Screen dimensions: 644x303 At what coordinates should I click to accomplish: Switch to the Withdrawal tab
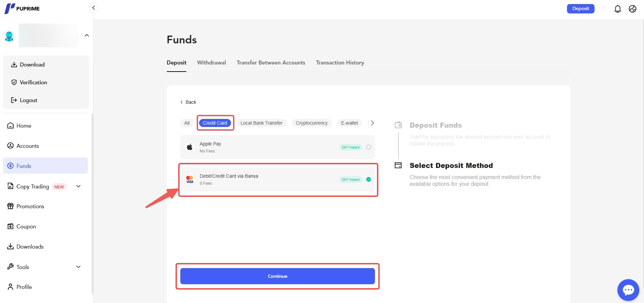point(211,63)
